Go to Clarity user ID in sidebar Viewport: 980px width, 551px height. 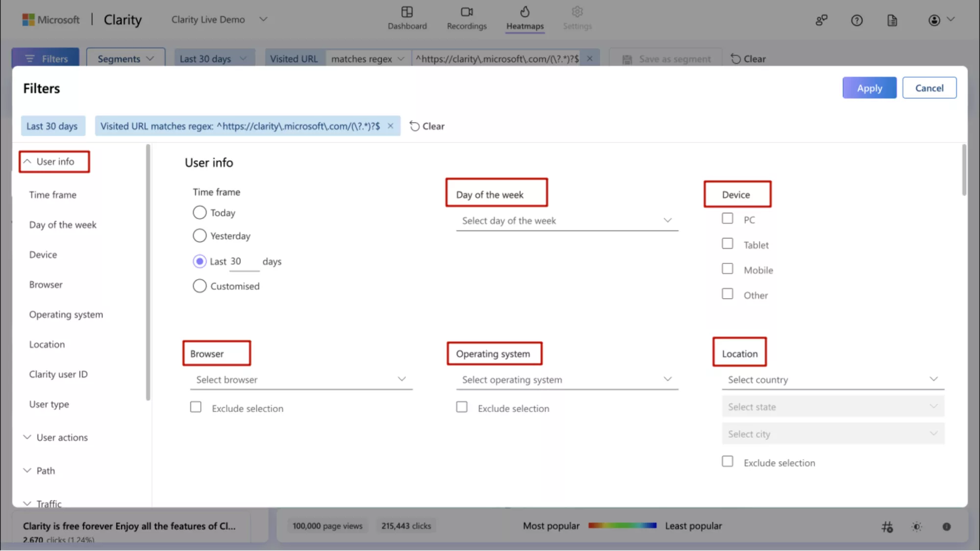pyautogui.click(x=58, y=374)
